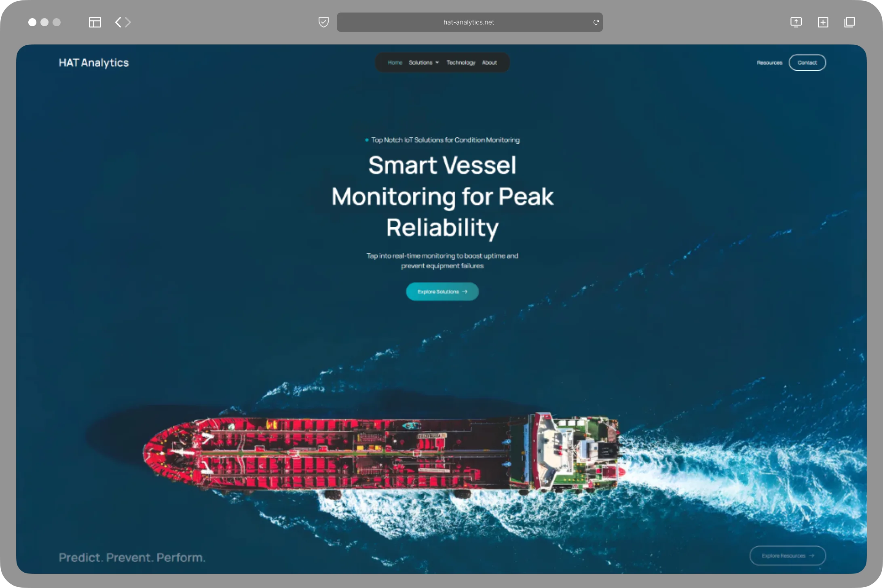Go back with the left chevron
Image resolution: width=883 pixels, height=588 pixels.
(118, 22)
